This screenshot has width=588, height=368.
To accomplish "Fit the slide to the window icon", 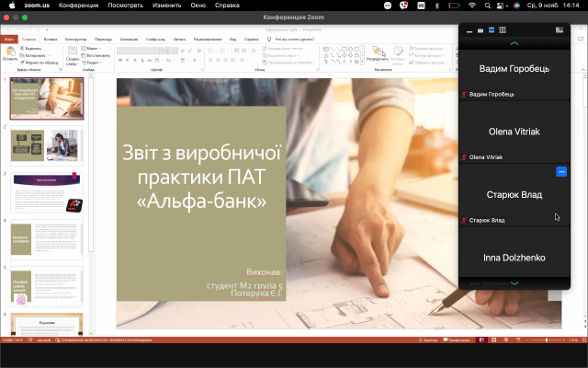I will click(x=584, y=339).
